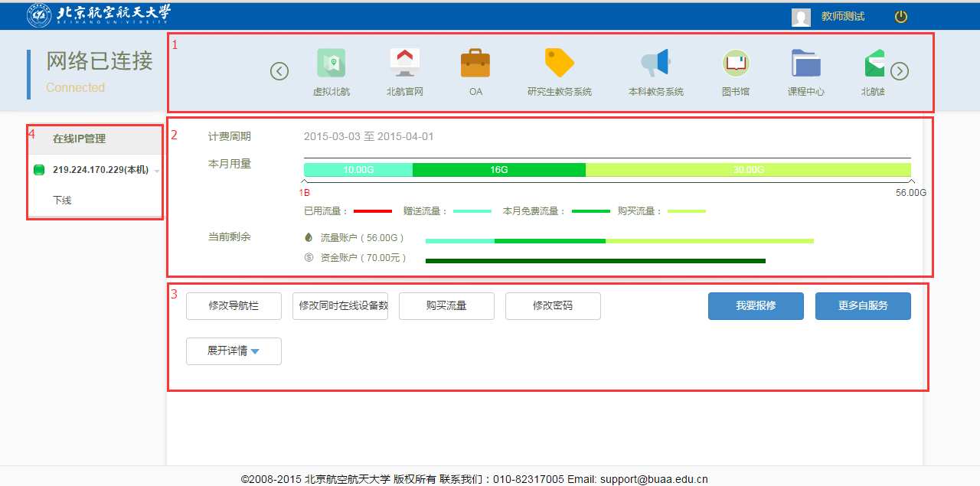The image size is (980, 486).
Task: Open the OA briefcase icon
Action: [x=475, y=63]
